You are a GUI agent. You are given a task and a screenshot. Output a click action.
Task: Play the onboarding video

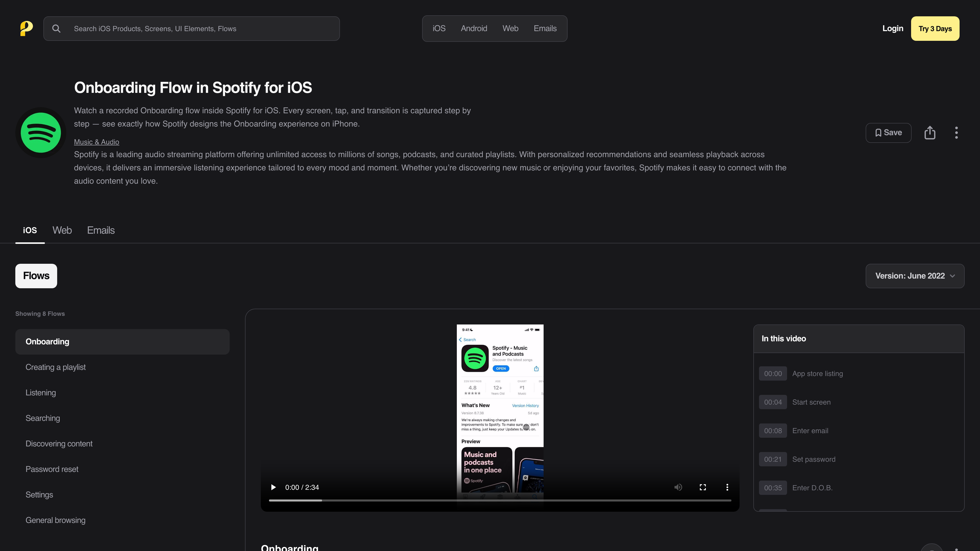click(273, 487)
